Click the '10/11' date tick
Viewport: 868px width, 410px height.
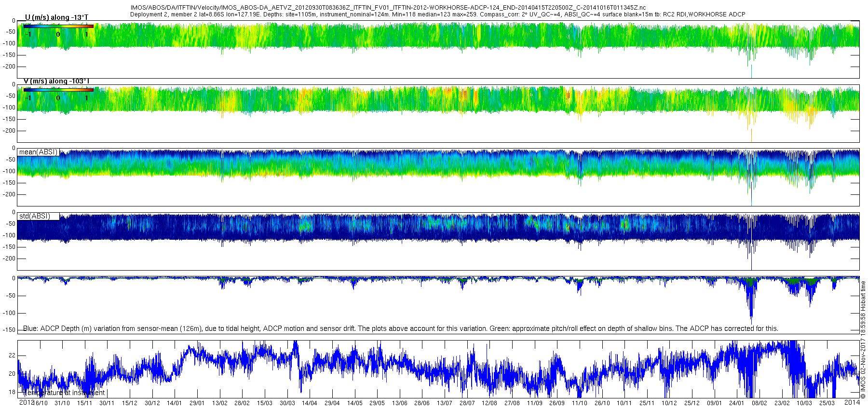pos(624,403)
